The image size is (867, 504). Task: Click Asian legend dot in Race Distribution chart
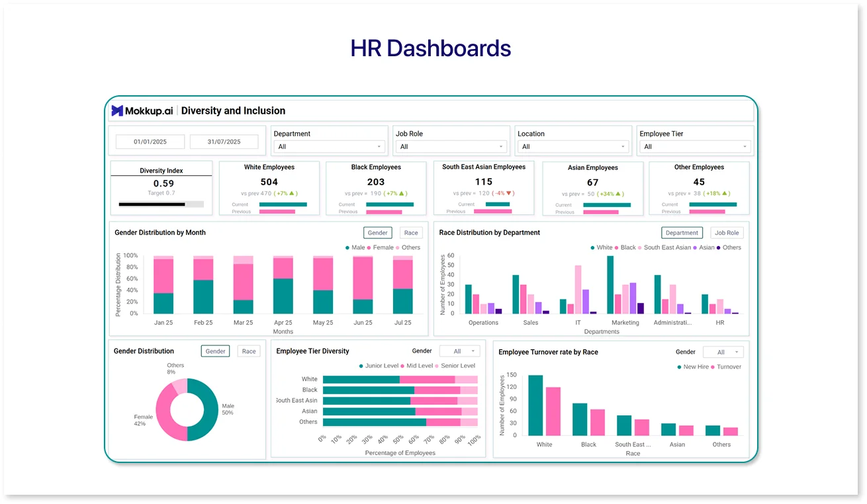point(695,247)
